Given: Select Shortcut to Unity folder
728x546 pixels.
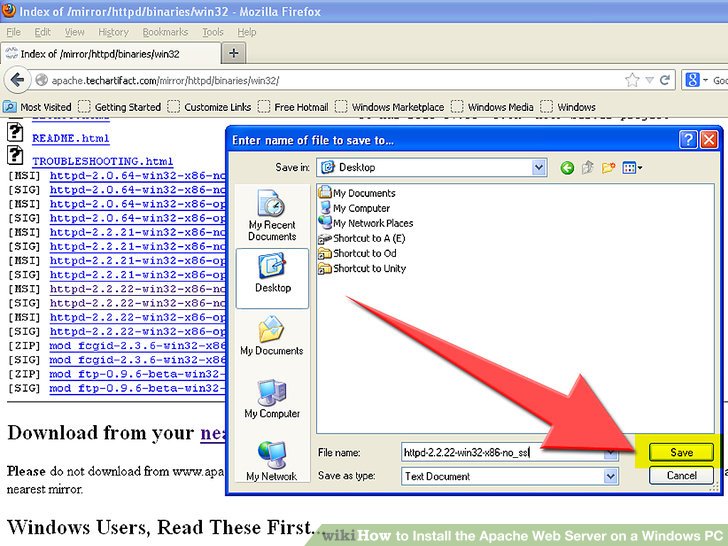Looking at the screenshot, I should click(x=362, y=268).
